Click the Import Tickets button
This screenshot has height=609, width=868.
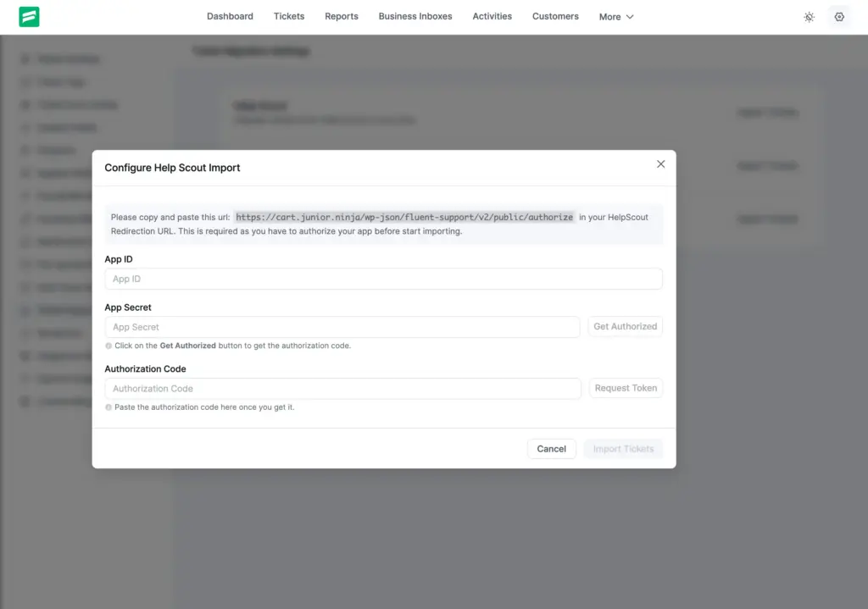tap(623, 449)
